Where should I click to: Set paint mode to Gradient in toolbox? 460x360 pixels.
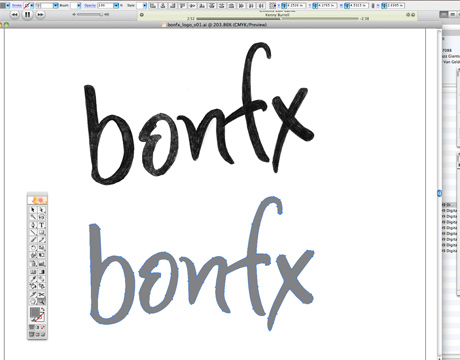point(38,327)
